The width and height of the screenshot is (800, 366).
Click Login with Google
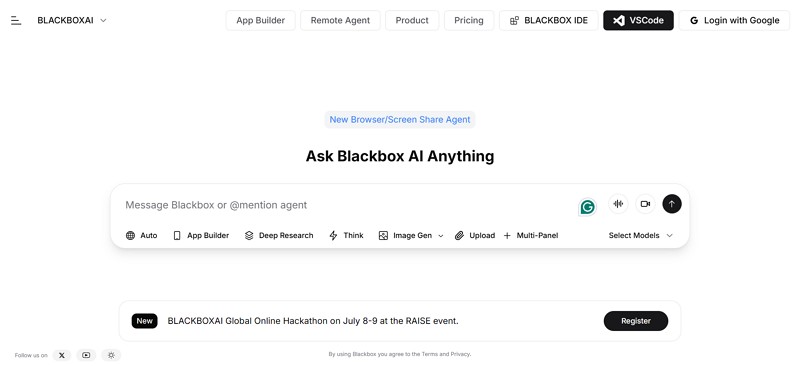[734, 20]
